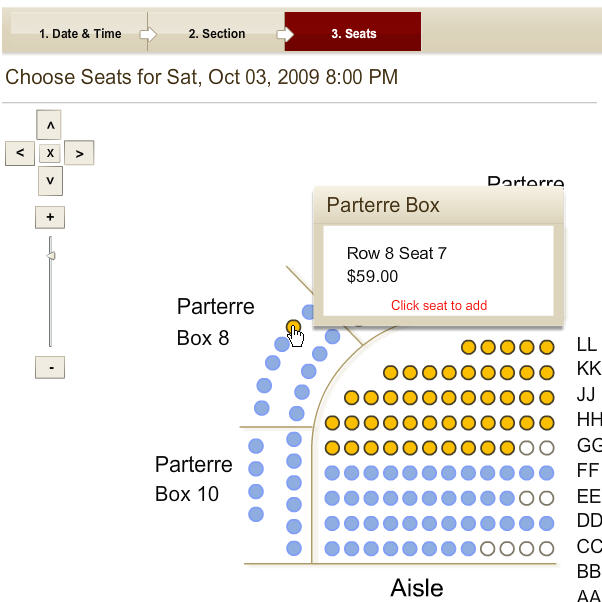The image size is (602, 602).
Task: Zoom in using the + button
Action: coord(50,217)
